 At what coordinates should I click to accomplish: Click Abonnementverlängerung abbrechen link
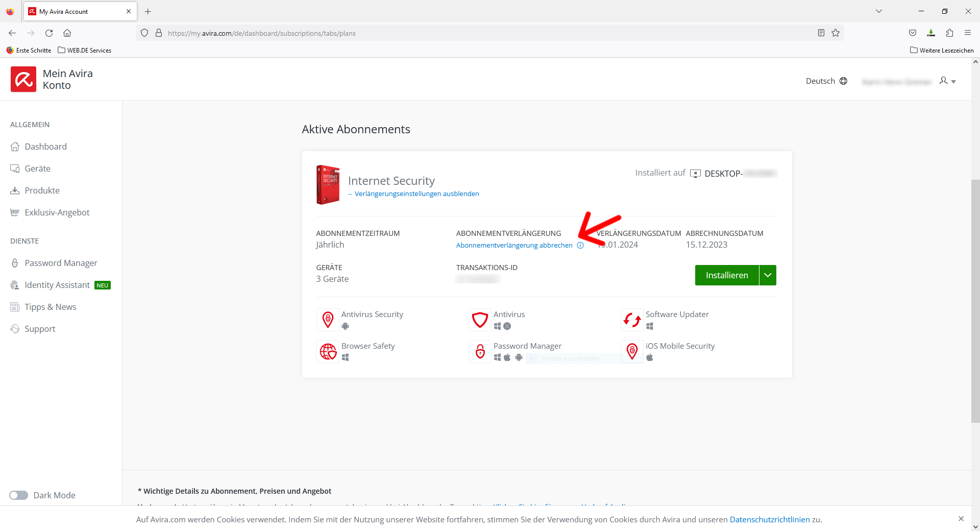click(x=514, y=246)
